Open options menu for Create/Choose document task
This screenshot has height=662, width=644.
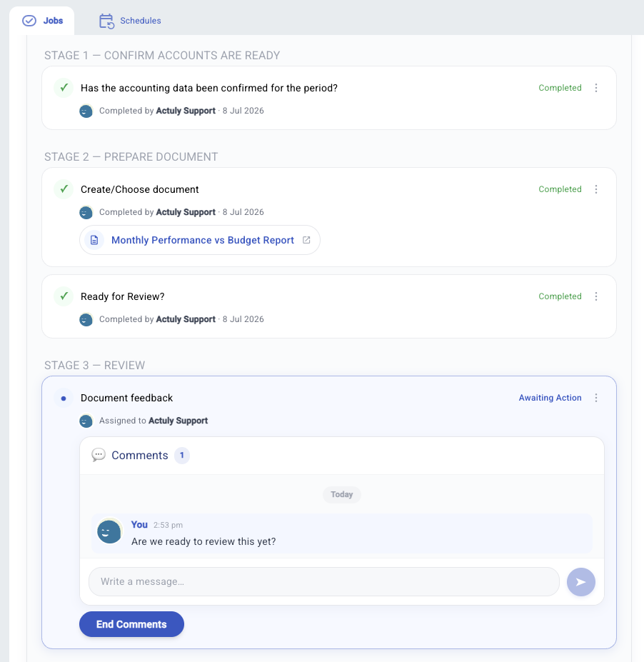596,189
